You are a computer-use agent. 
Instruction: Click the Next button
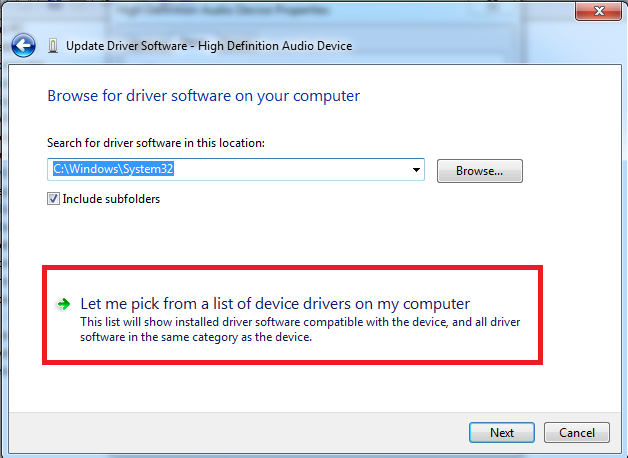click(501, 433)
